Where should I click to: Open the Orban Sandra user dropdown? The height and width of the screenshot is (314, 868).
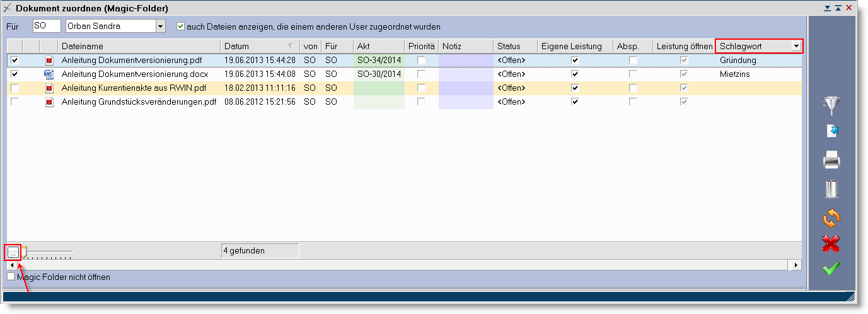(160, 26)
